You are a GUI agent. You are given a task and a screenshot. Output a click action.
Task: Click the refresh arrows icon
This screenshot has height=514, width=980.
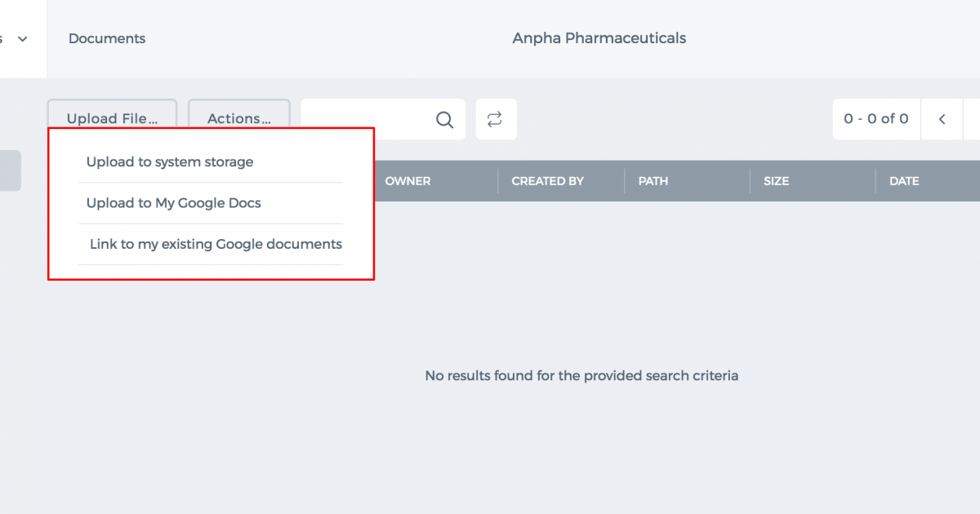[495, 119]
